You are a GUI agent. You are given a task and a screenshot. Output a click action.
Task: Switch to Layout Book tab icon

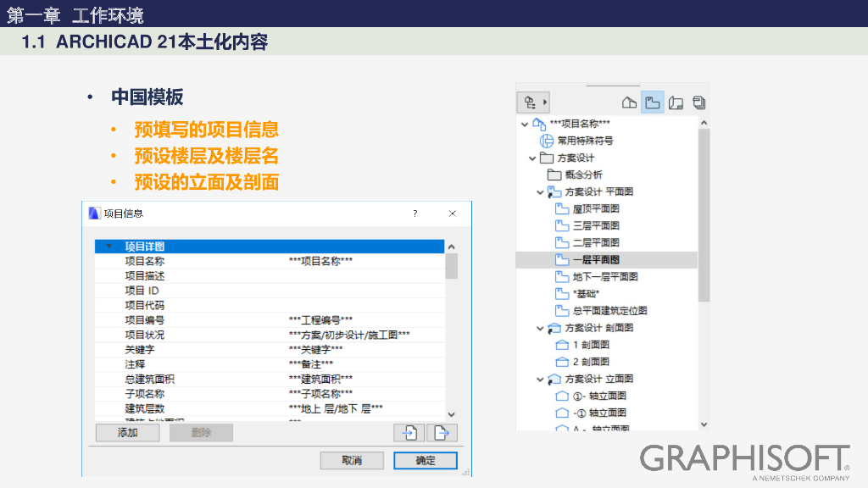tap(676, 103)
